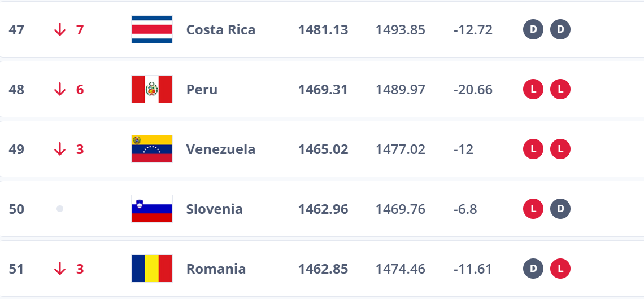Click Costa Rica's red down arrow
The image size is (644, 299).
tap(60, 29)
